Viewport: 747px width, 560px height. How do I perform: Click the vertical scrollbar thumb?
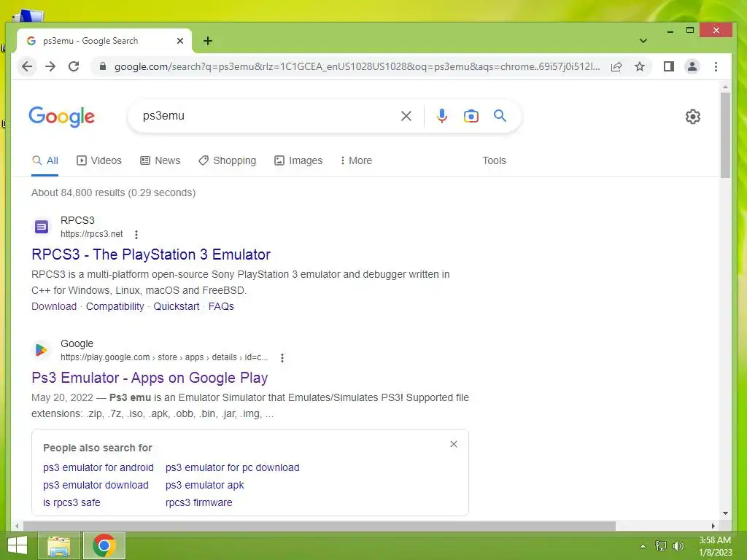pos(725,135)
